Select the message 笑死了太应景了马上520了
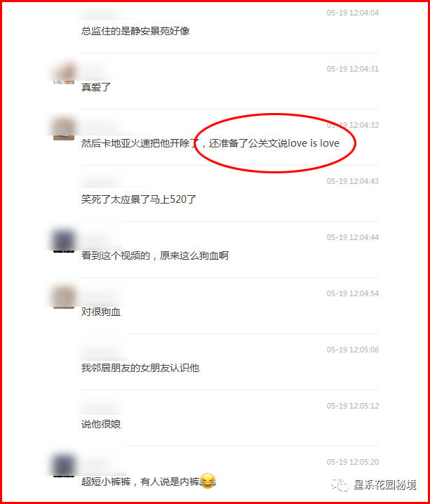This screenshot has width=430, height=504. (138, 199)
